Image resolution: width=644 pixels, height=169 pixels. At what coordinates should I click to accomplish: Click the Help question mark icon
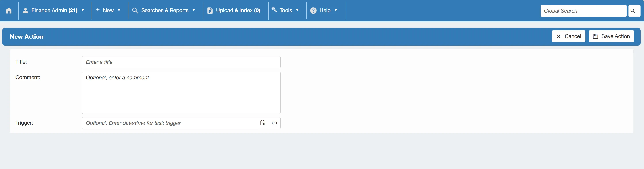(x=313, y=11)
